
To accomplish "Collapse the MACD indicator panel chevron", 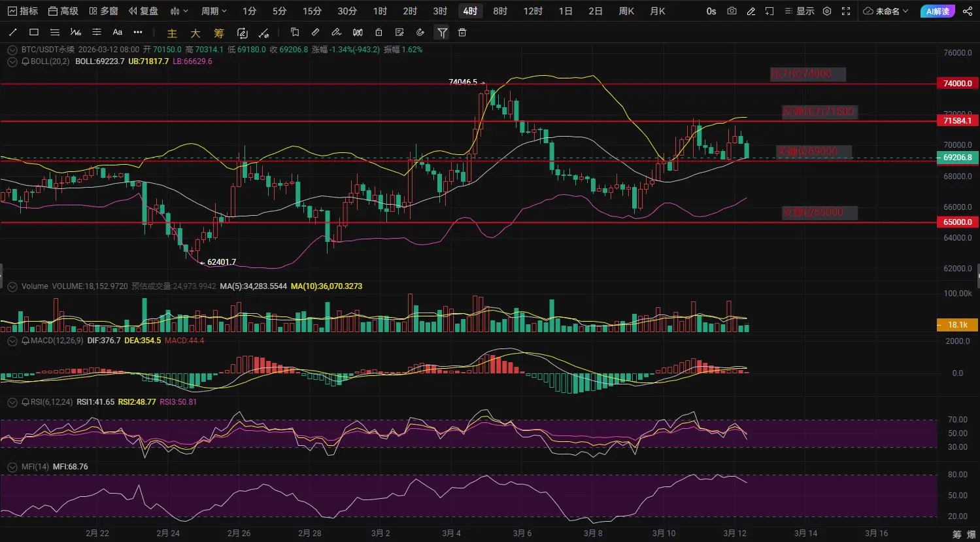I will coord(12,341).
